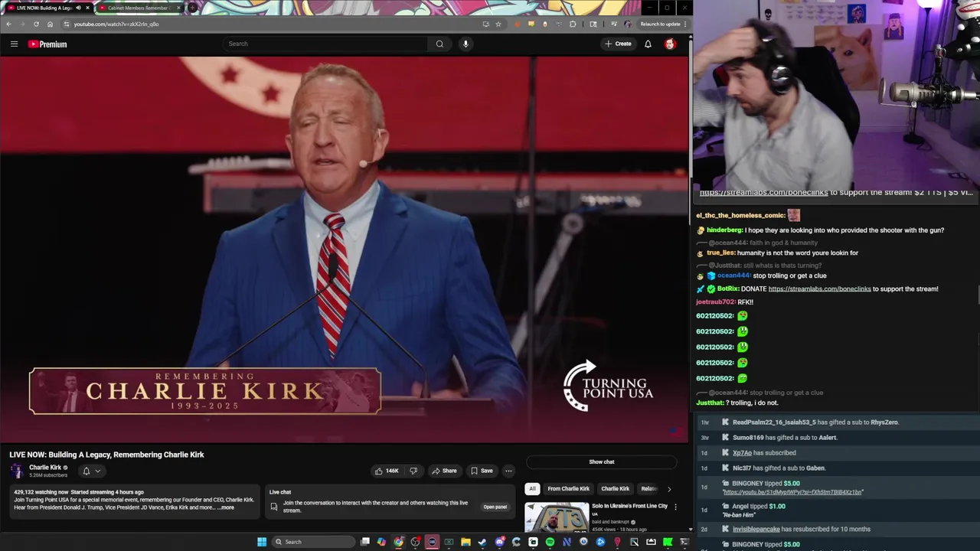Image resolution: width=980 pixels, height=551 pixels.
Task: Open a new browser tab
Action: (191, 8)
